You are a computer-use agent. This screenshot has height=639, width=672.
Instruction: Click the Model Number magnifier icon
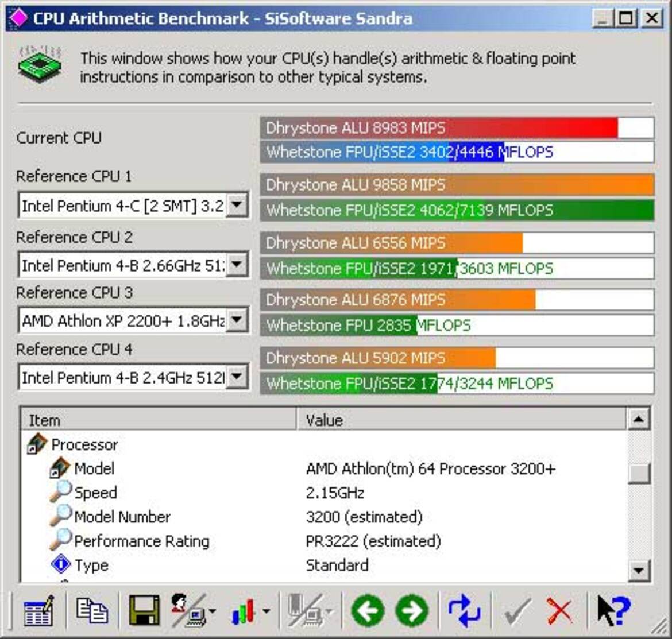pyautogui.click(x=60, y=516)
